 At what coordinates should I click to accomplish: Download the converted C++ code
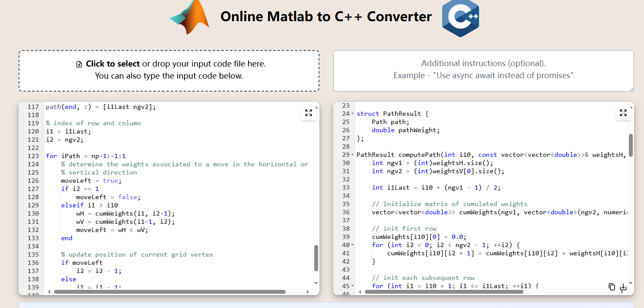[x=623, y=287]
